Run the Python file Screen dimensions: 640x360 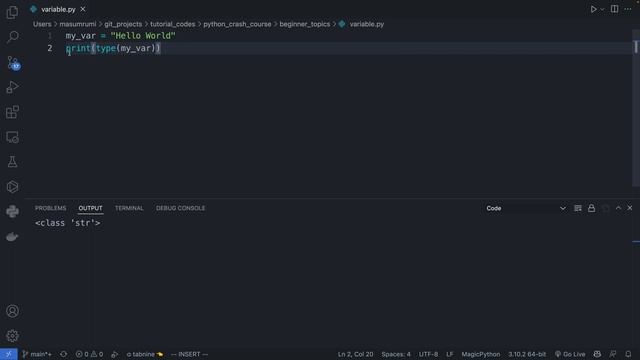click(x=593, y=9)
